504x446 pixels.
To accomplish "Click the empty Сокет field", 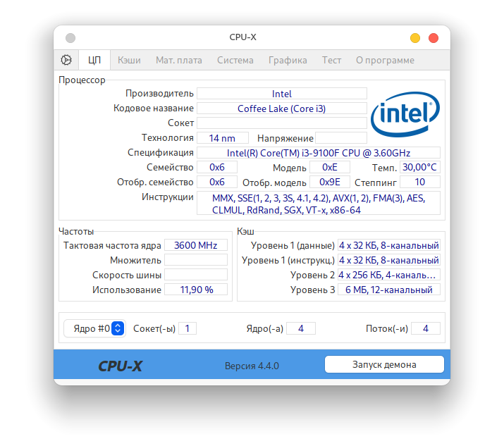I will pos(282,123).
